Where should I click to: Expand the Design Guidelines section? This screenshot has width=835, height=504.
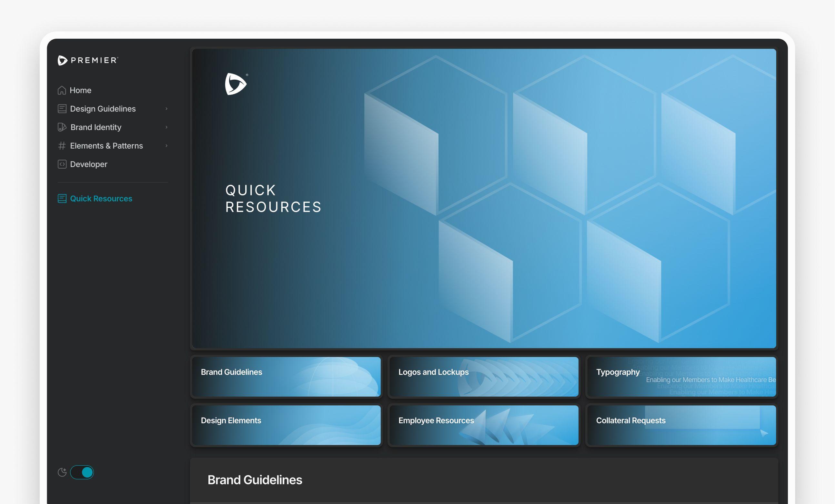(166, 108)
